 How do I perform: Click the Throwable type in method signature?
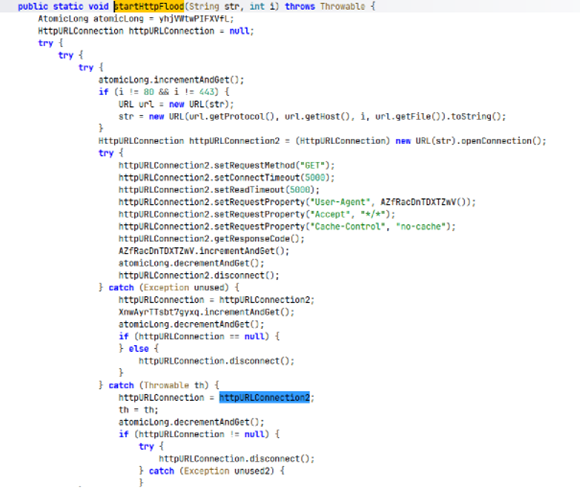tap(343, 6)
